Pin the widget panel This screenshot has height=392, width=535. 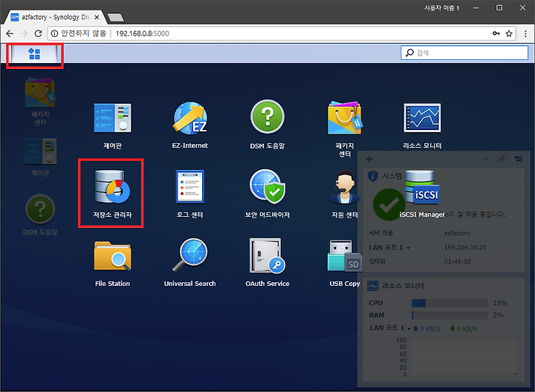(502, 159)
